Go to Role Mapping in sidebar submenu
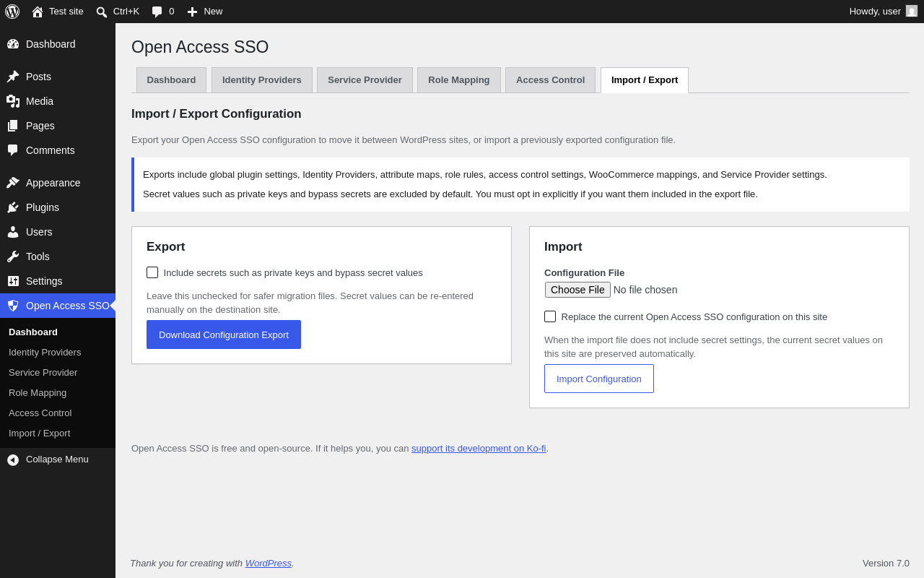924x578 pixels. click(38, 393)
